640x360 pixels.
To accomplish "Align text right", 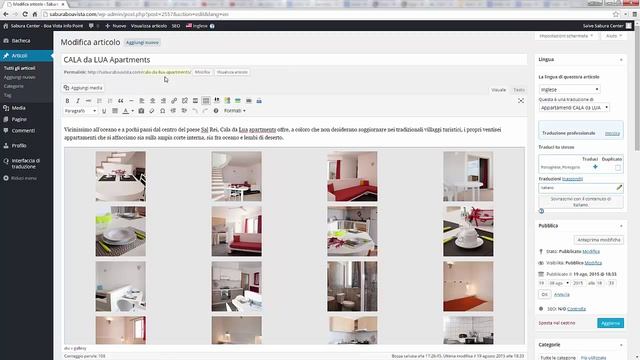I will tap(163, 101).
